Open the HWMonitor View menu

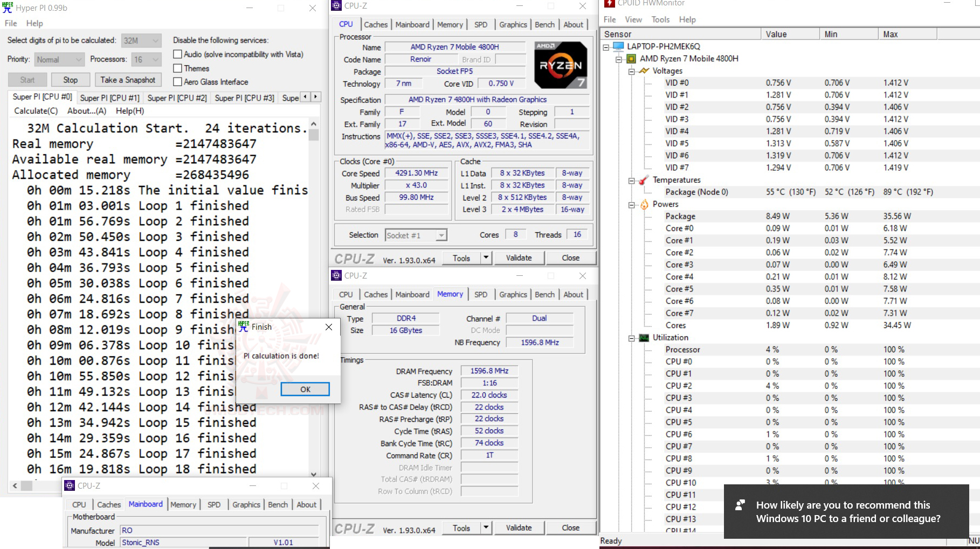tap(633, 19)
